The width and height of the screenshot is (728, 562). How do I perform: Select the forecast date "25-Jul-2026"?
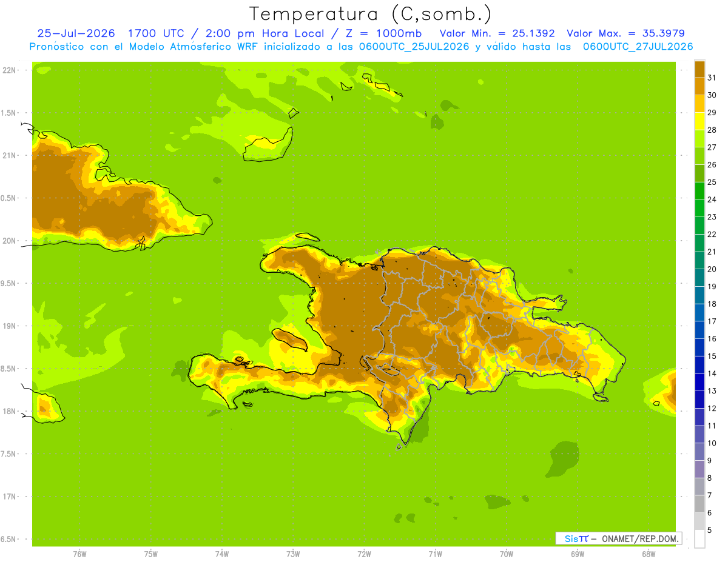[x=76, y=33]
